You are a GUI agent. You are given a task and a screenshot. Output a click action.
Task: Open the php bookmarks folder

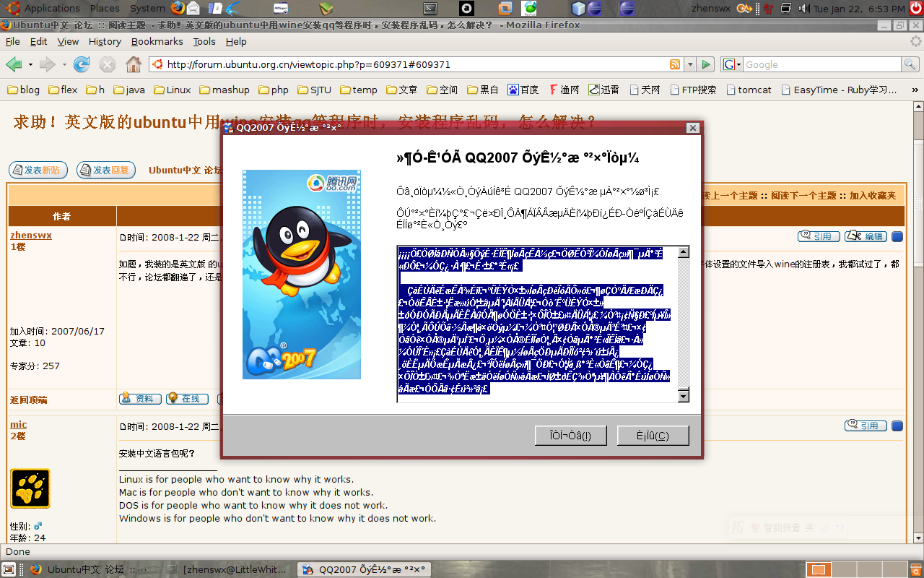pyautogui.click(x=273, y=90)
